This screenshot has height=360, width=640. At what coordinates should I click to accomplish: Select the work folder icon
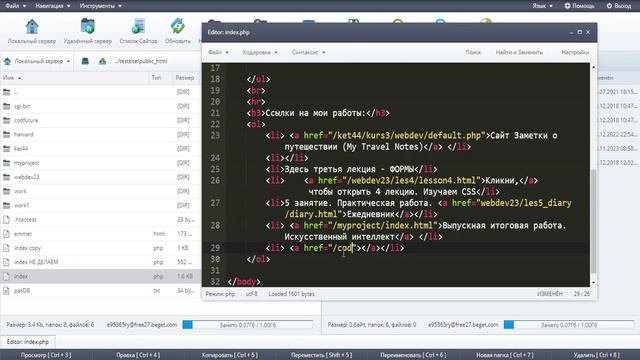pyautogui.click(x=7, y=191)
